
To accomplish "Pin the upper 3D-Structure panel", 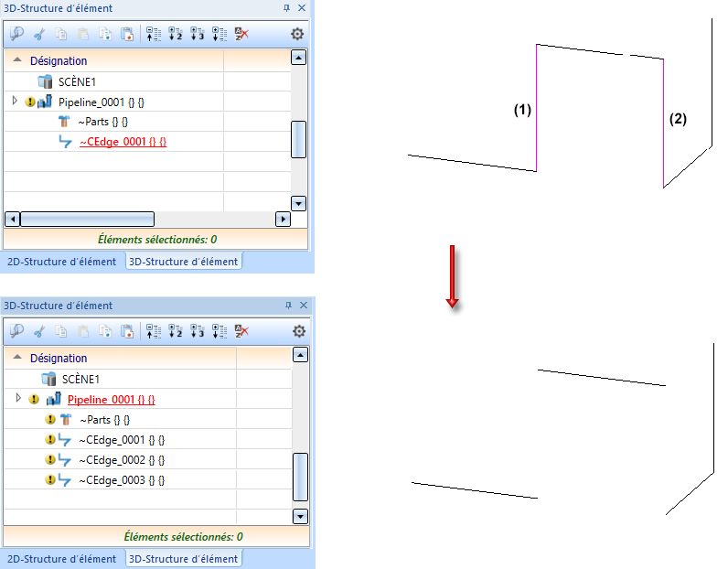I will point(286,8).
